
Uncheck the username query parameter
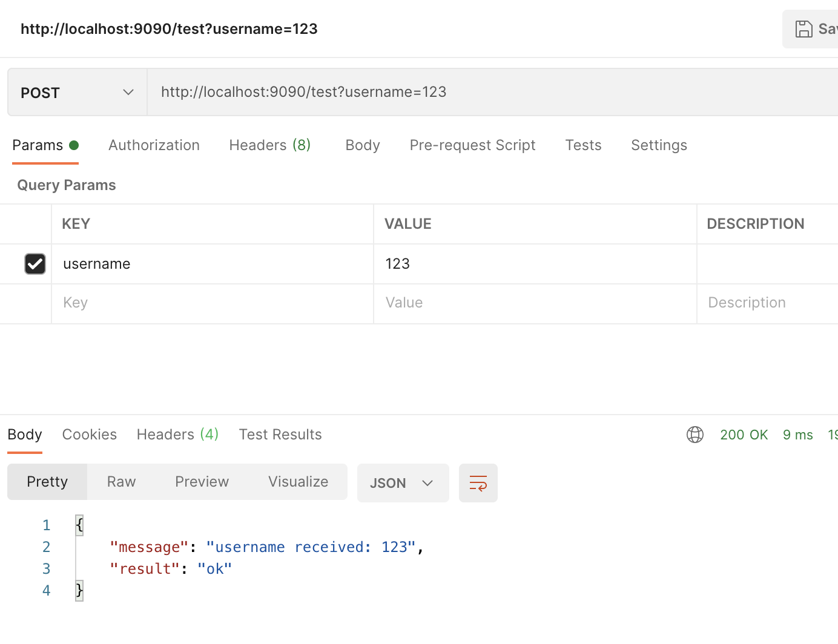pyautogui.click(x=35, y=263)
